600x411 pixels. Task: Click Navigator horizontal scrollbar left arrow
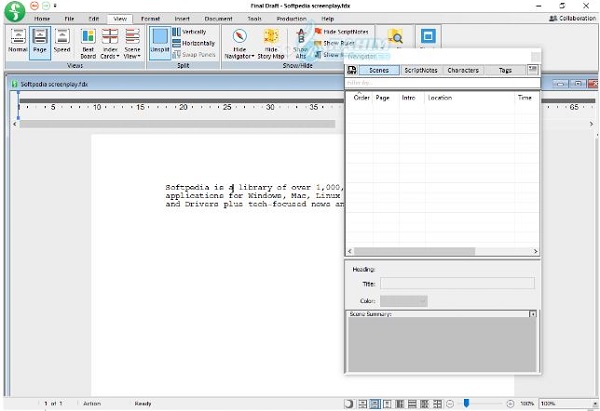click(x=349, y=251)
